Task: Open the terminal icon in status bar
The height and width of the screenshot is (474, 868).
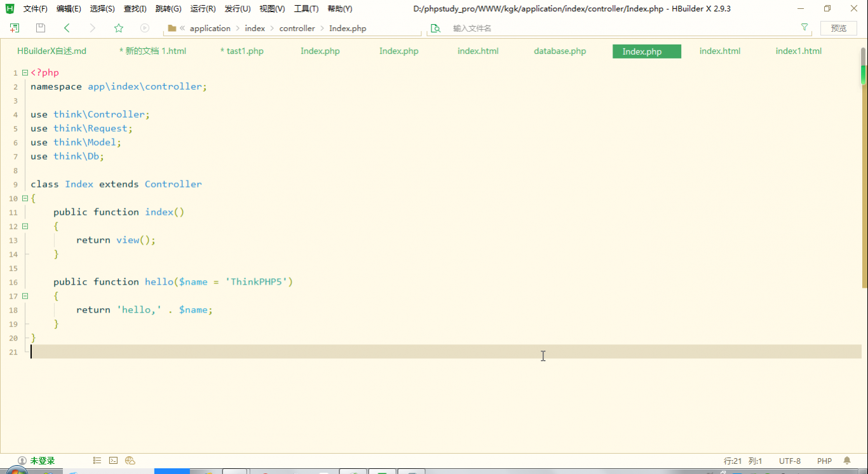Action: point(113,461)
